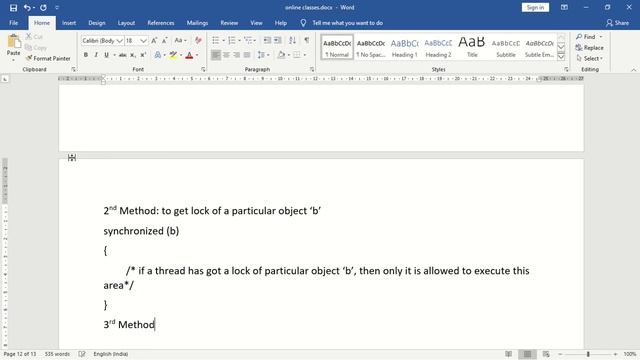Screen dimensions: 640x360
Task: Redo the last action
Action: (x=43, y=8)
